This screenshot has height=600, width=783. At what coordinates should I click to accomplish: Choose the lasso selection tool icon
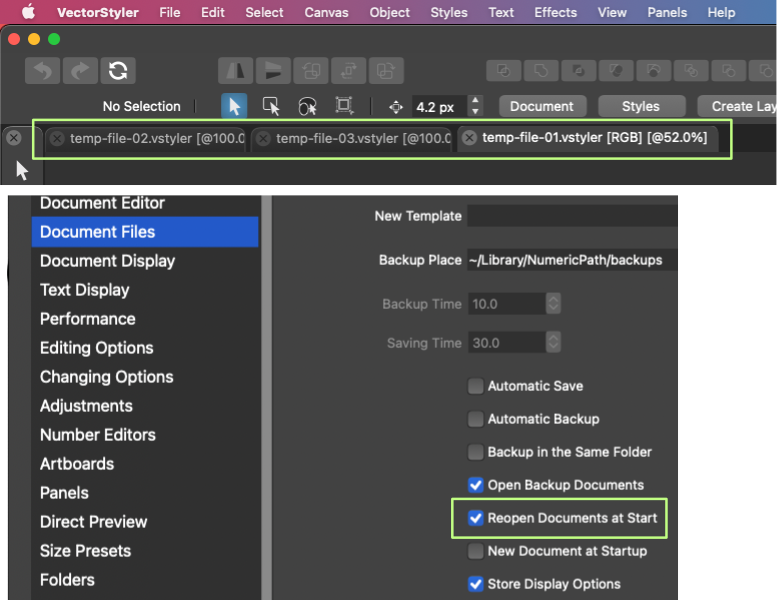(x=307, y=106)
